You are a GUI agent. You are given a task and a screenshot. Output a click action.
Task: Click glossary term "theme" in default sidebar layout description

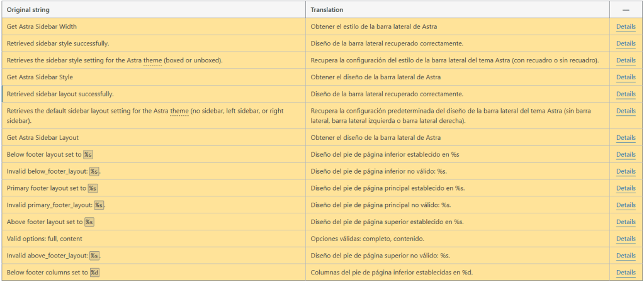[x=179, y=111]
